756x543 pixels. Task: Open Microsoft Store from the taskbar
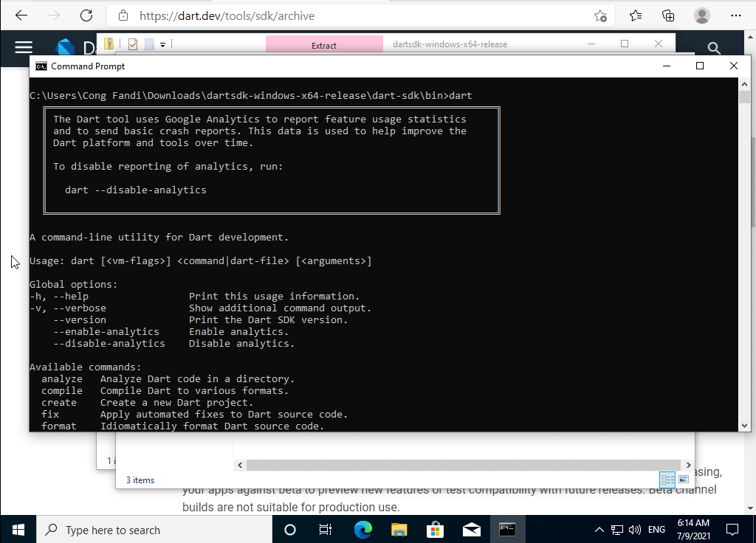point(435,530)
